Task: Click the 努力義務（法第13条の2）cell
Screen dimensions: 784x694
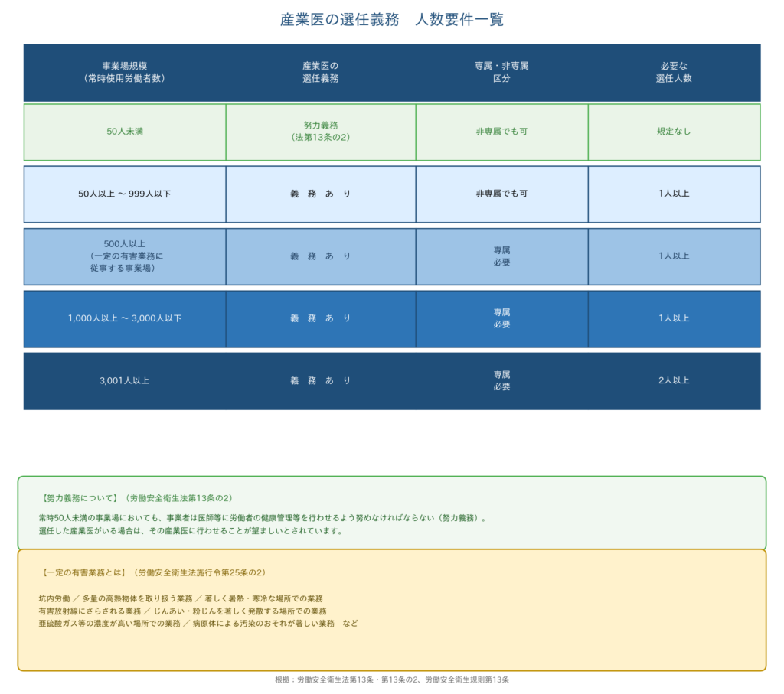Action: [320, 131]
